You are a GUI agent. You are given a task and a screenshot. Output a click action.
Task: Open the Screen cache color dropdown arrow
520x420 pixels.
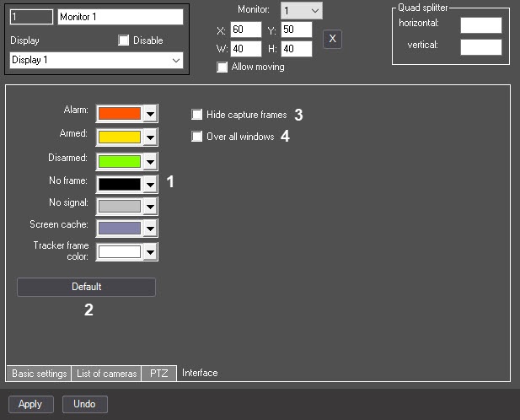click(151, 229)
